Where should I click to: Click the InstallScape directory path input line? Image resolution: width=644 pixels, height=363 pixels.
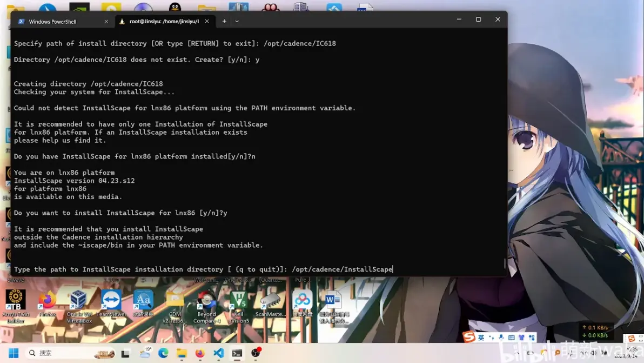(203, 269)
